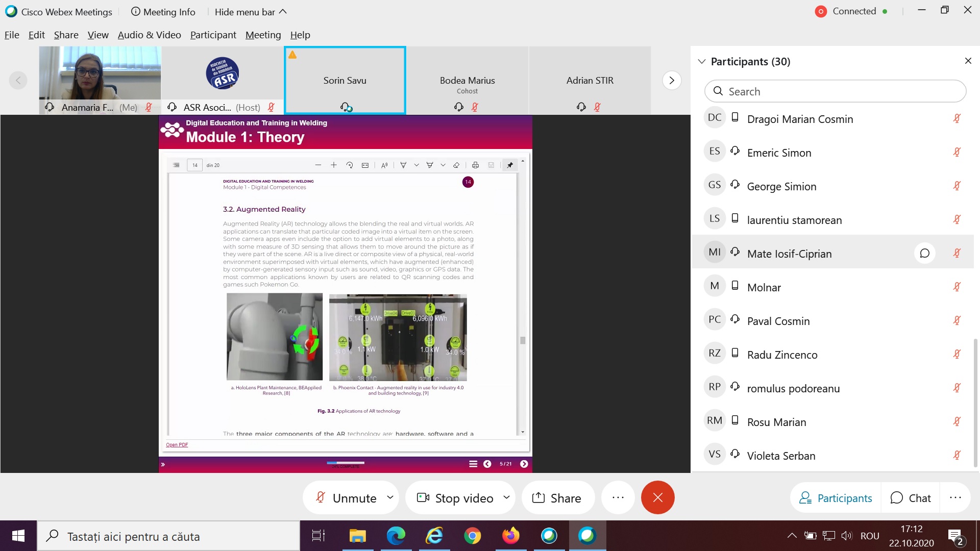
Task: Stop your video camera
Action: click(456, 498)
